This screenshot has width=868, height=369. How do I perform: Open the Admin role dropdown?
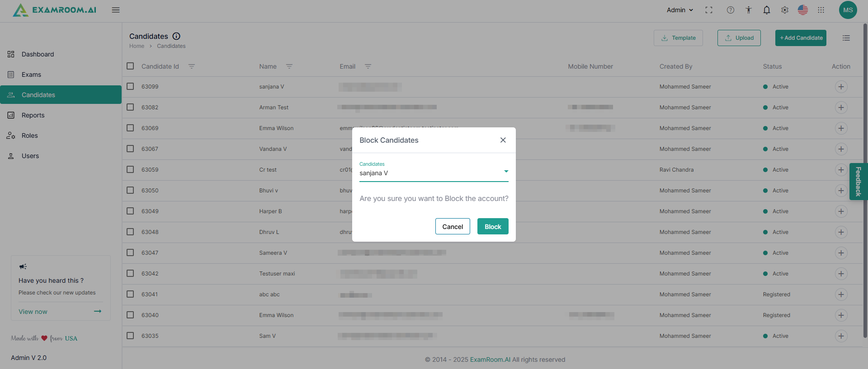(679, 10)
